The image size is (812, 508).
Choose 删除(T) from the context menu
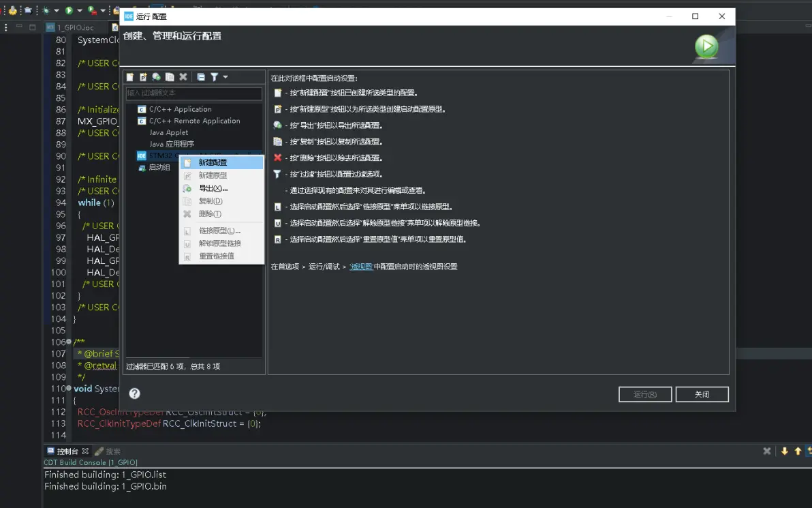coord(221,213)
